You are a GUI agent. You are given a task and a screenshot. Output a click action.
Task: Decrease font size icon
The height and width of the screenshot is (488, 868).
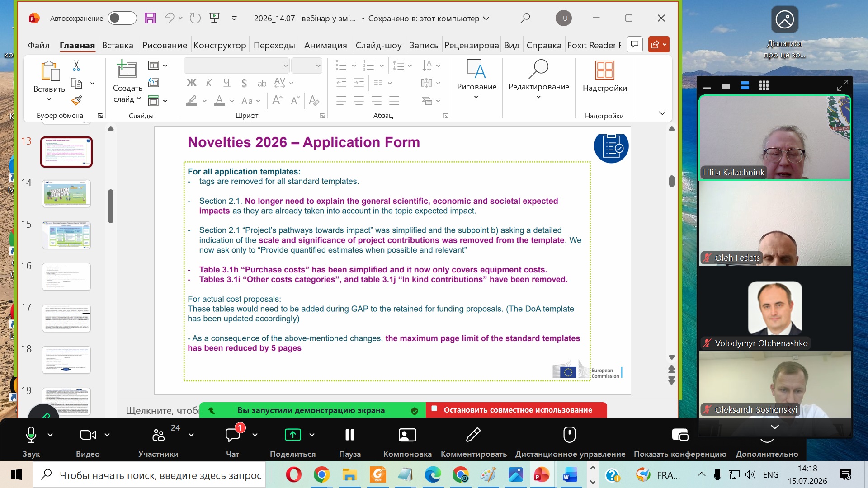[295, 100]
